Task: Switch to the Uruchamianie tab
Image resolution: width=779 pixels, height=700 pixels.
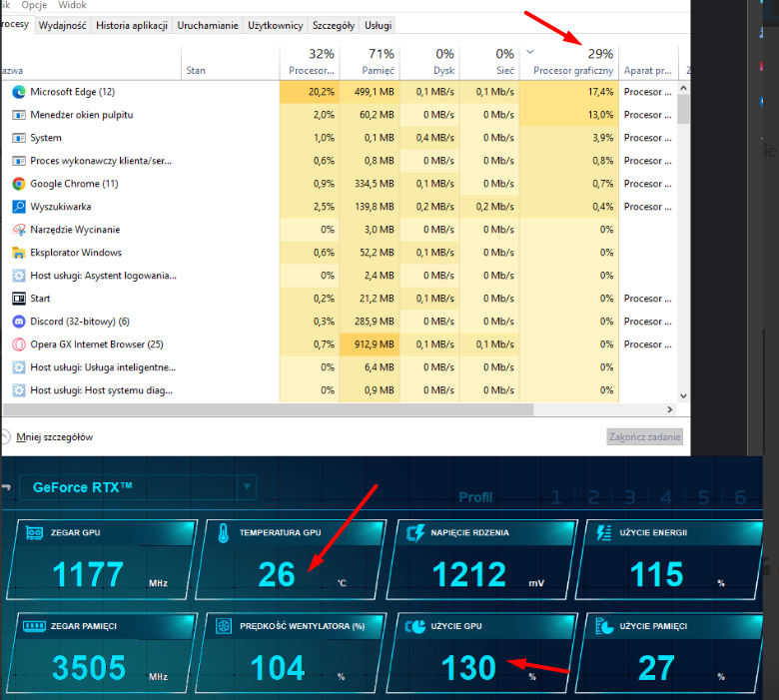Action: [208, 25]
